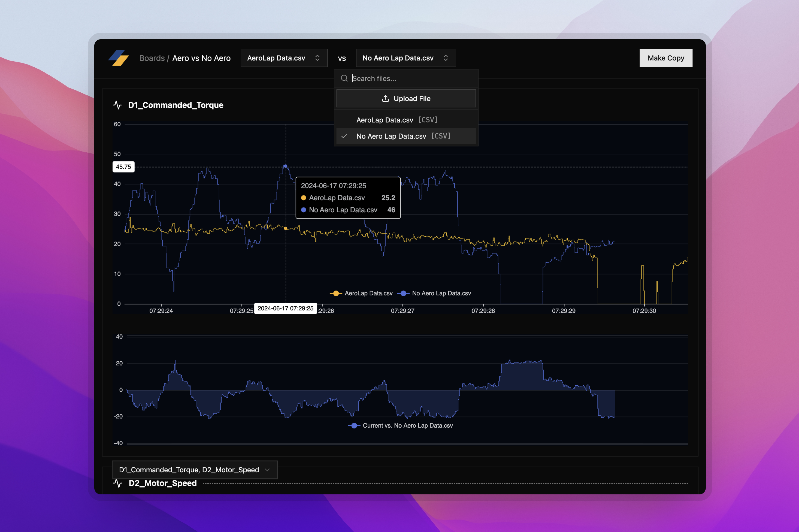
Task: Click the checkmark next to No Aero Lap Data.csv
Action: pos(344,136)
